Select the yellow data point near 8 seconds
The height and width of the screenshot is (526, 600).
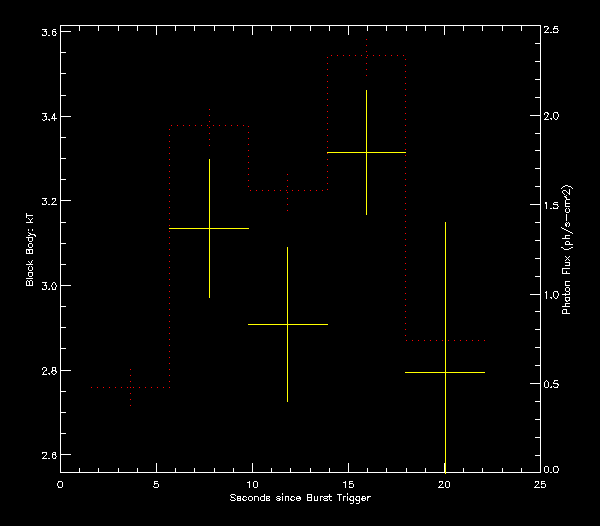209,228
